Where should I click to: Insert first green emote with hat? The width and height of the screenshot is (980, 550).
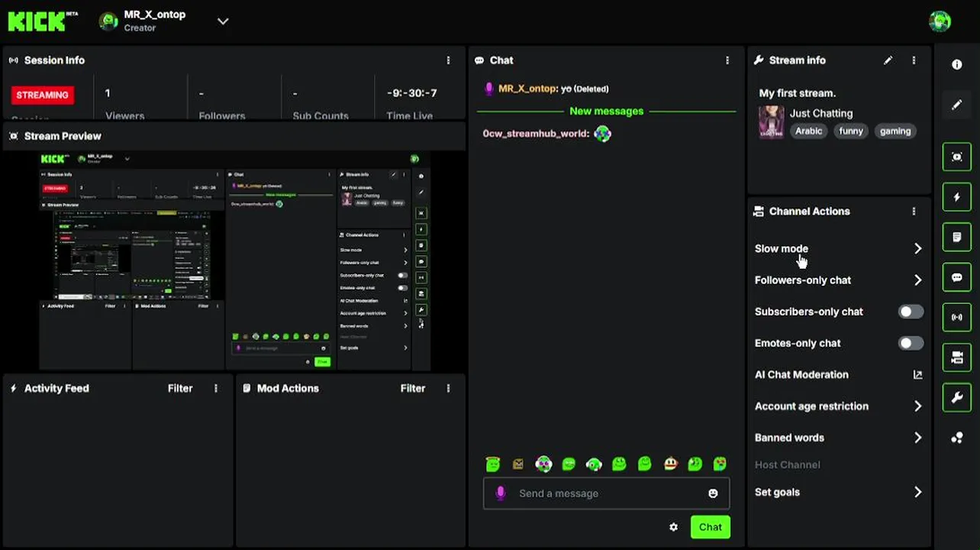pos(493,464)
